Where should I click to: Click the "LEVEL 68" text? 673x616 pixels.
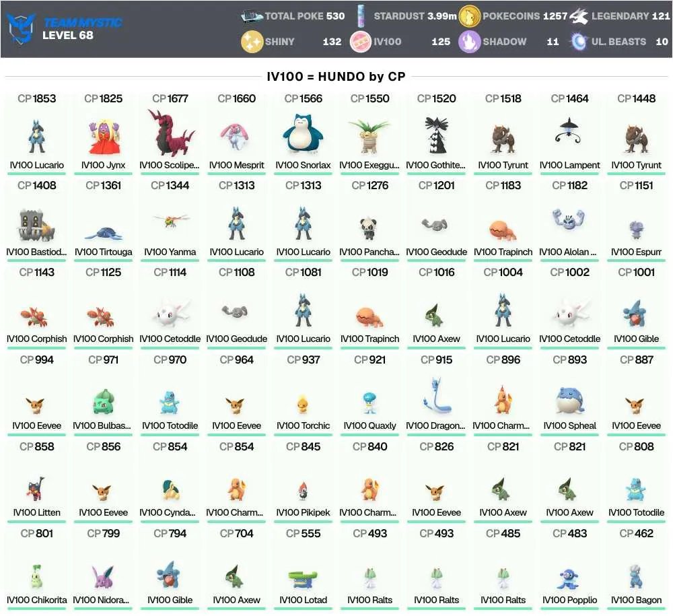point(68,35)
